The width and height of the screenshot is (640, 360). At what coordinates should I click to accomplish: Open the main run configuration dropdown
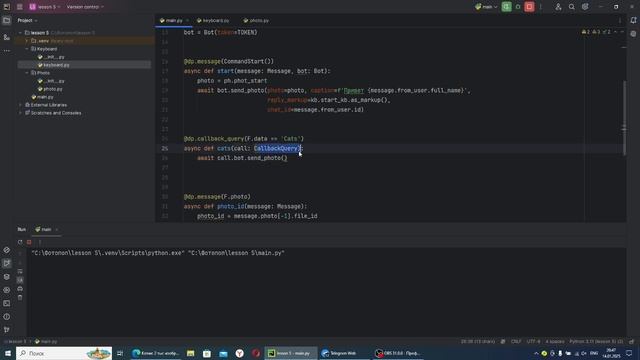coord(487,7)
